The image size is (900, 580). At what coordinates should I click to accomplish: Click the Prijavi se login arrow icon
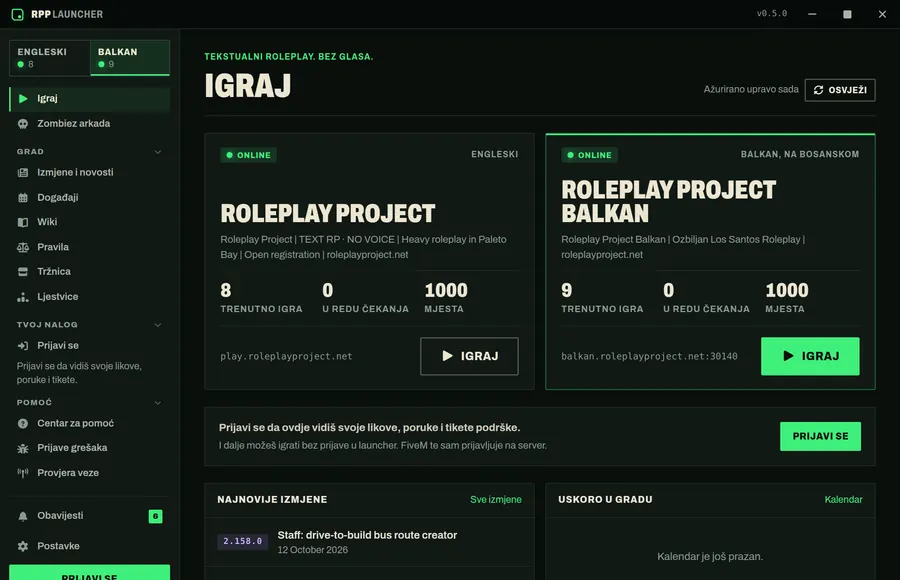click(23, 346)
